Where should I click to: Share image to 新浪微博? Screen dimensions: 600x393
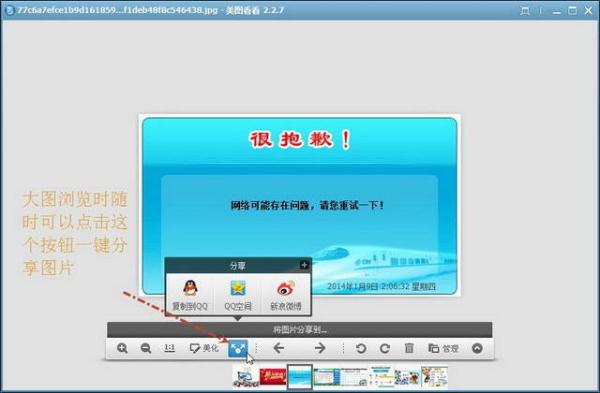click(x=286, y=295)
